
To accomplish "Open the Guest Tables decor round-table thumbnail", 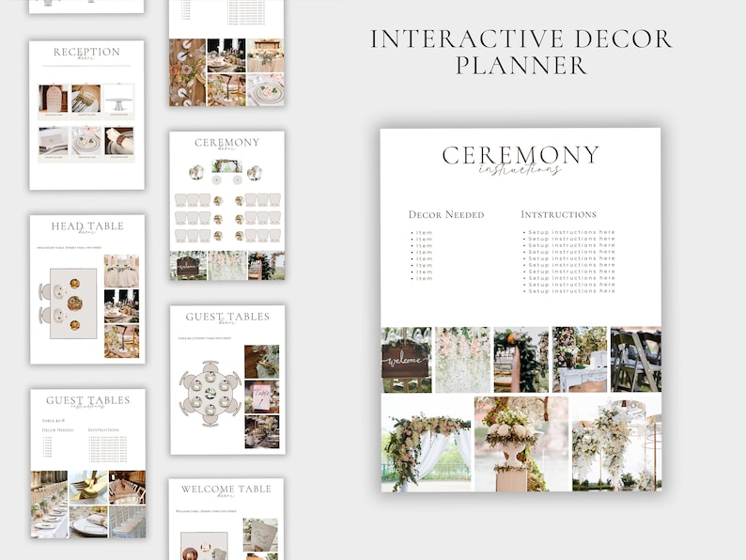I will tap(227, 380).
